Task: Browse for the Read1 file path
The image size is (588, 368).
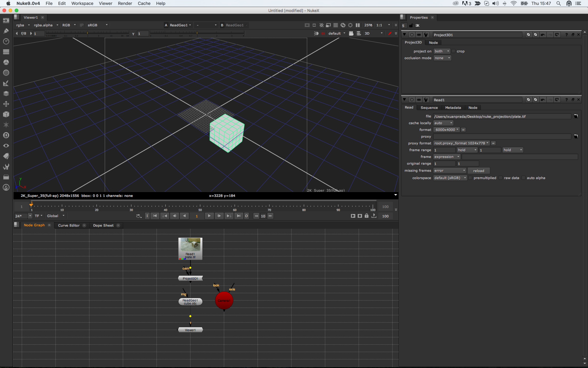Action: 576,116
